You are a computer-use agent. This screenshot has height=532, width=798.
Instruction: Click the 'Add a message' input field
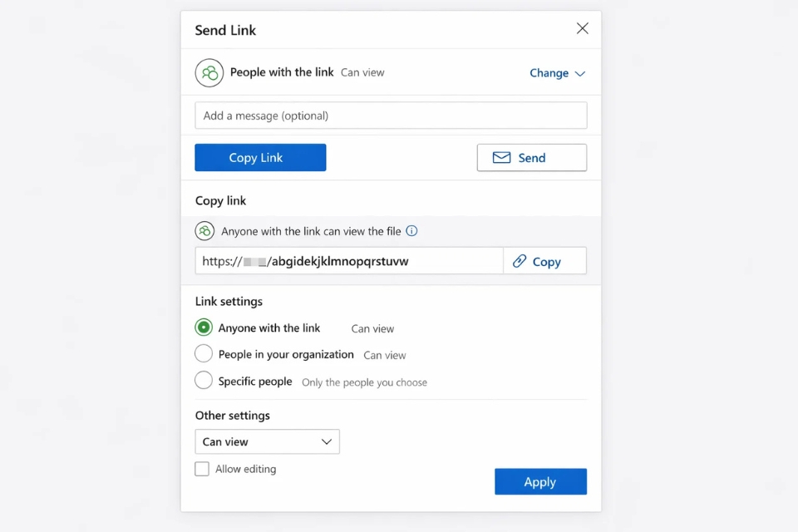391,115
